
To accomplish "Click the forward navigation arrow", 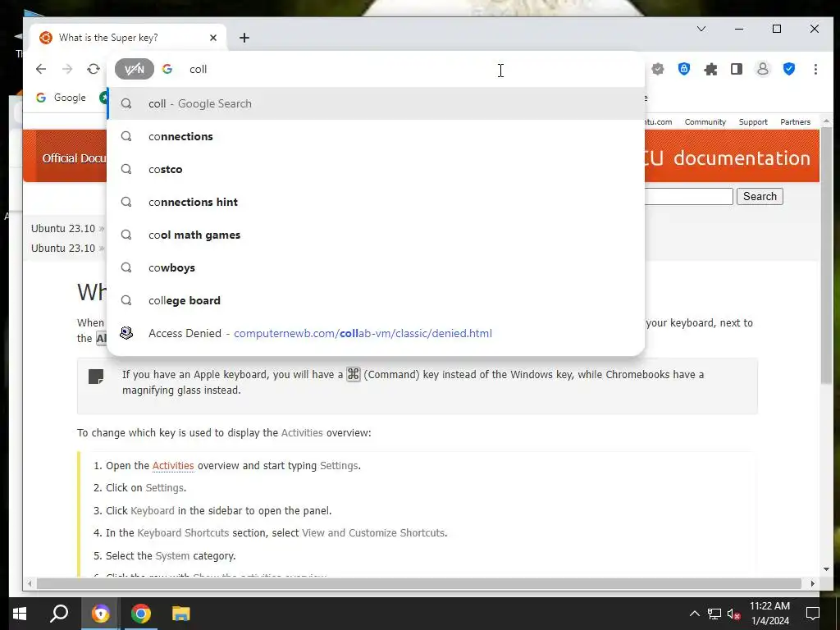I will coord(67,69).
